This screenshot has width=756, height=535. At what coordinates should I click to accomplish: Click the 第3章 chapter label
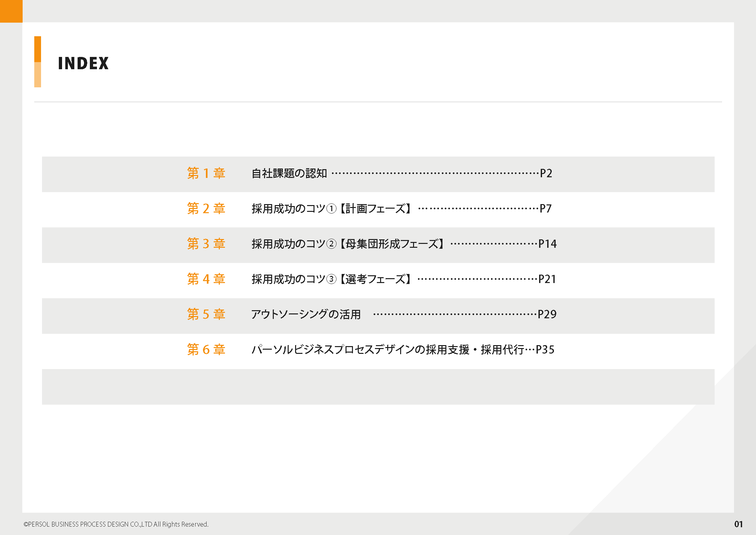206,244
